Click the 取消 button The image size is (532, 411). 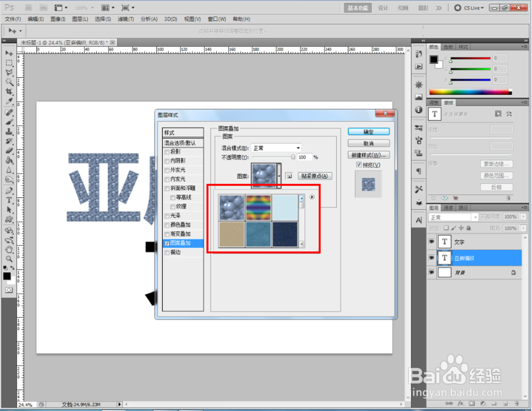(x=369, y=144)
